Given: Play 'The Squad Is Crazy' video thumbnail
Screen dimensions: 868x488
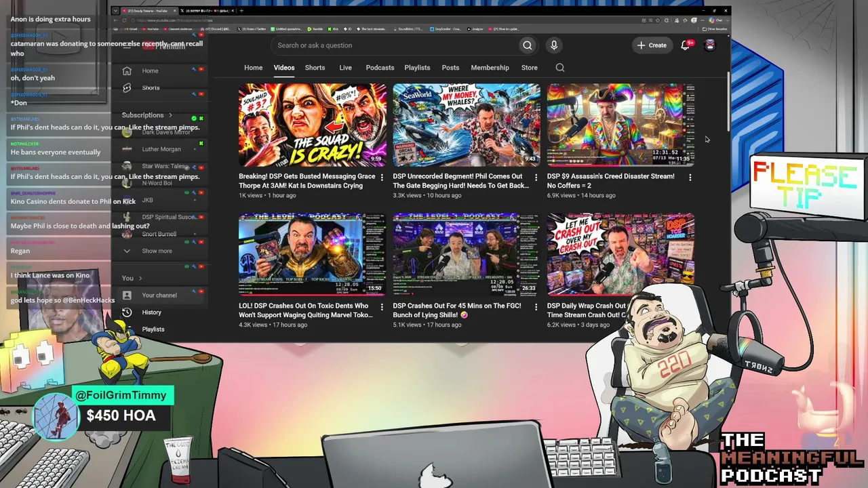Looking at the screenshot, I should coord(313,125).
